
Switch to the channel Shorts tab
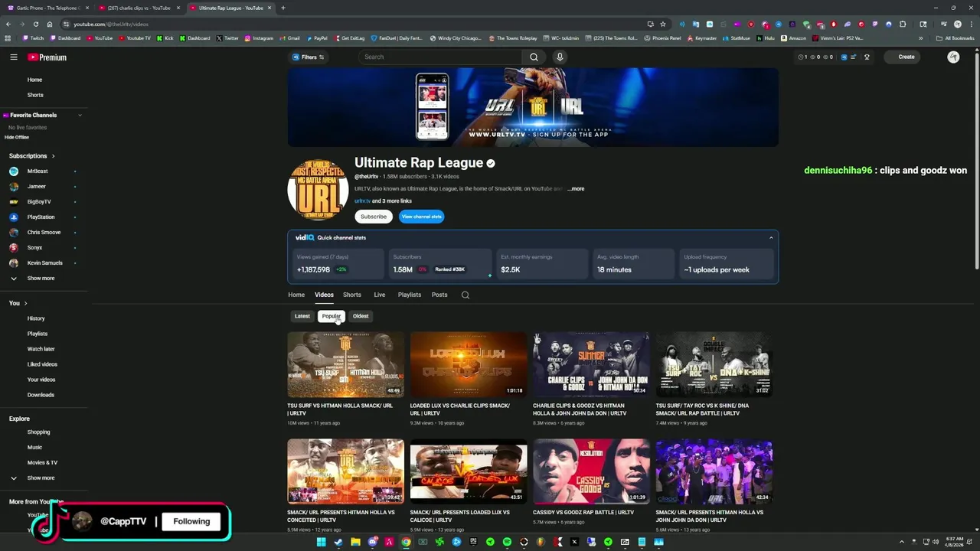[x=352, y=295]
